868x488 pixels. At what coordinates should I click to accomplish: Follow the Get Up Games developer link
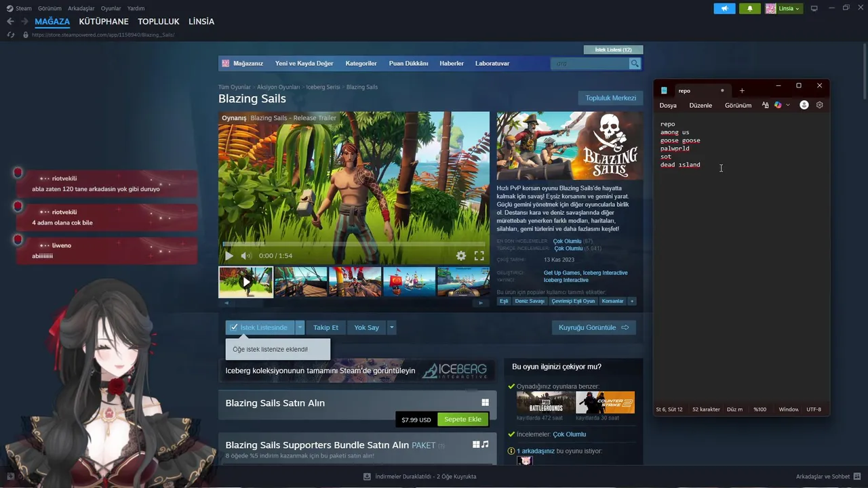point(561,272)
